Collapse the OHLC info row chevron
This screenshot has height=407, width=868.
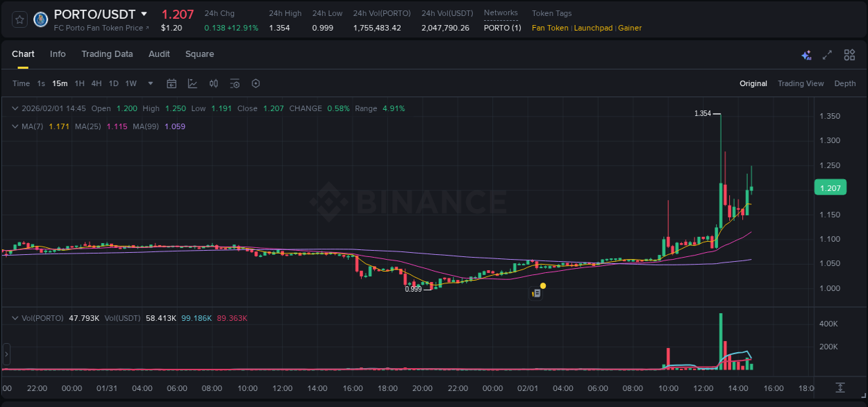15,108
